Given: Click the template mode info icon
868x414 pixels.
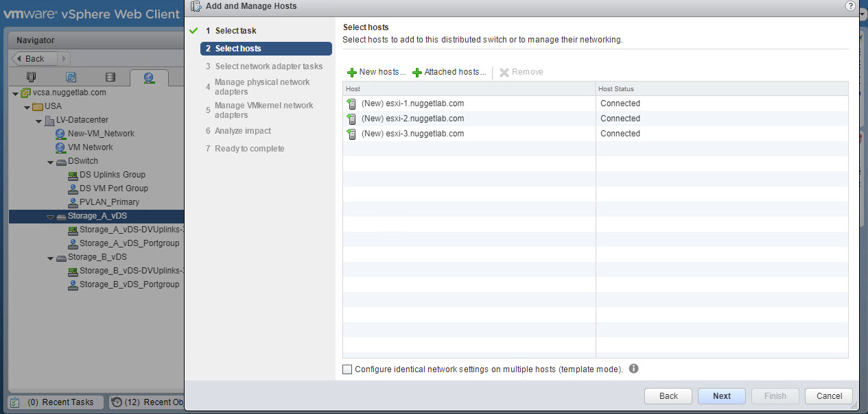Looking at the screenshot, I should point(633,369).
